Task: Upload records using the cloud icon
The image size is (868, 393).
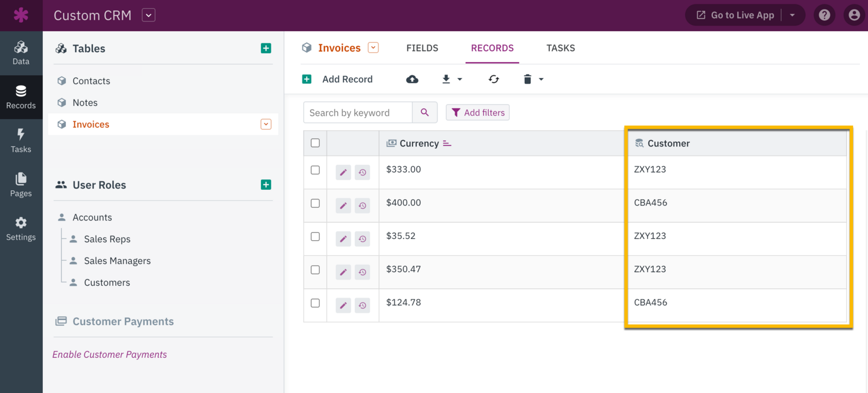Action: (x=412, y=79)
